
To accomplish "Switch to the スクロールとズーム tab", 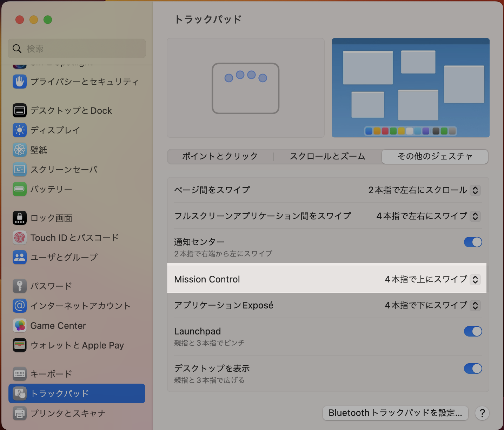I will pyautogui.click(x=327, y=156).
